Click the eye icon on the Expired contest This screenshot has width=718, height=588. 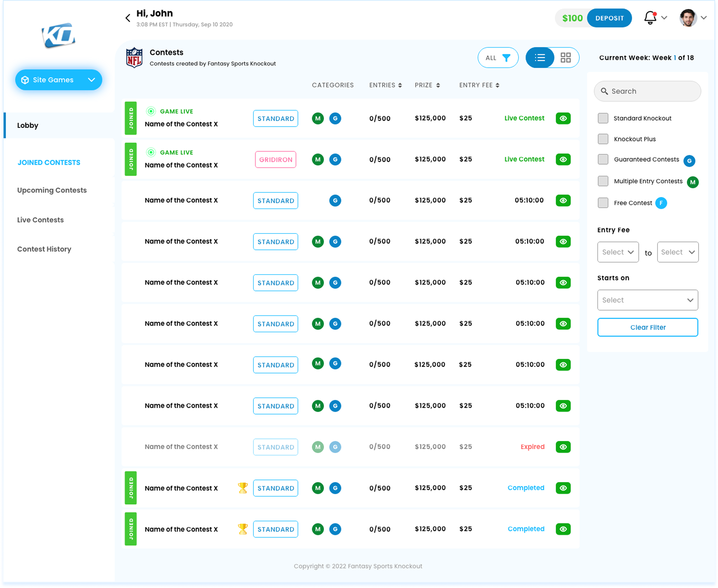click(x=563, y=447)
